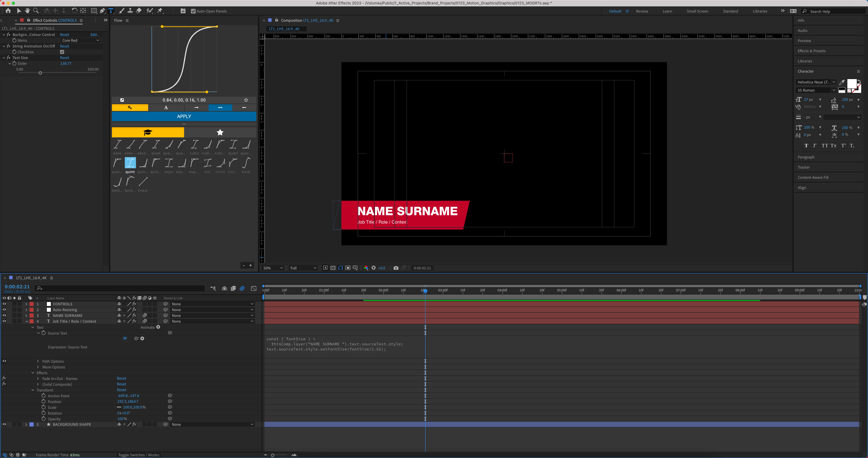Click the Text Size slider handle
Screen dimensions: 868x458
[41, 73]
